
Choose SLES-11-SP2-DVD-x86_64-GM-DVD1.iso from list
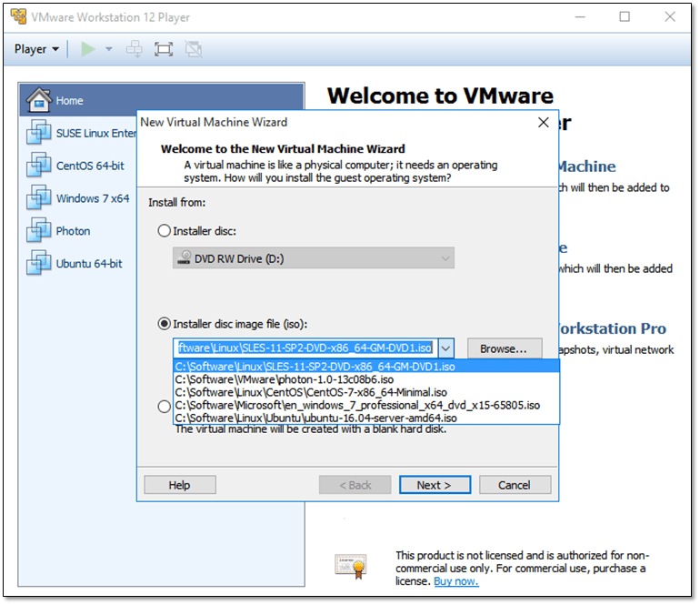pyautogui.click(x=366, y=367)
